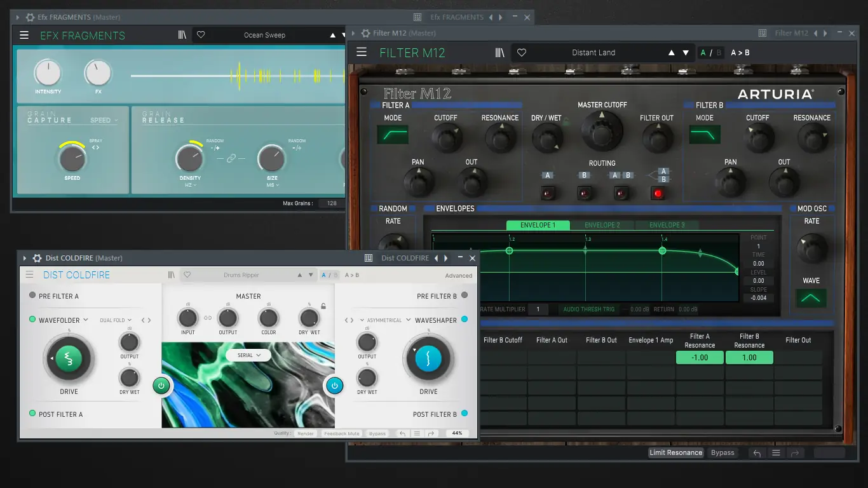This screenshot has height=488, width=868.
Task: Click the Mod Osc wave shape display
Action: click(811, 298)
